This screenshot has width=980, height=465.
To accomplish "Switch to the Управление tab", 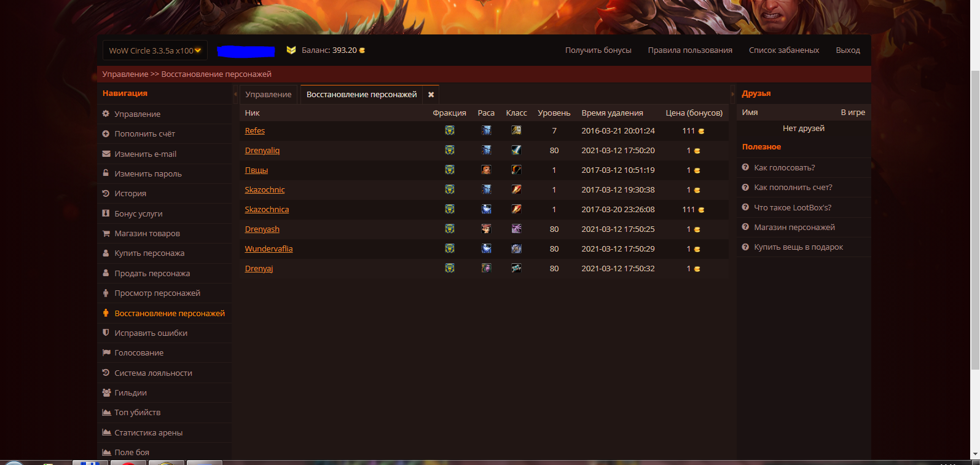I will 269,94.
